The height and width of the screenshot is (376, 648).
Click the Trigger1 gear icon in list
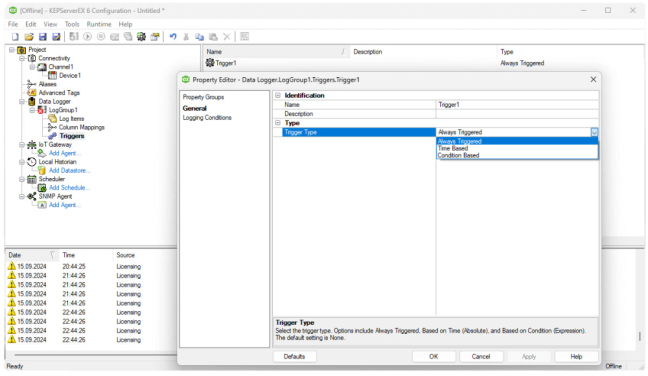[x=210, y=63]
